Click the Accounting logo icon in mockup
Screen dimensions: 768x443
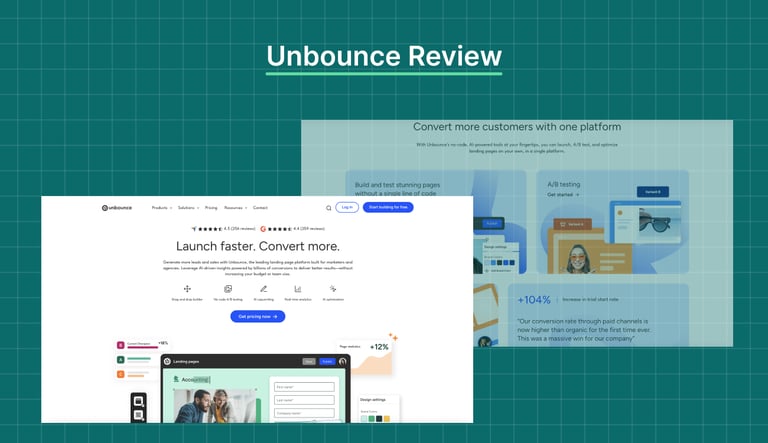[176, 379]
